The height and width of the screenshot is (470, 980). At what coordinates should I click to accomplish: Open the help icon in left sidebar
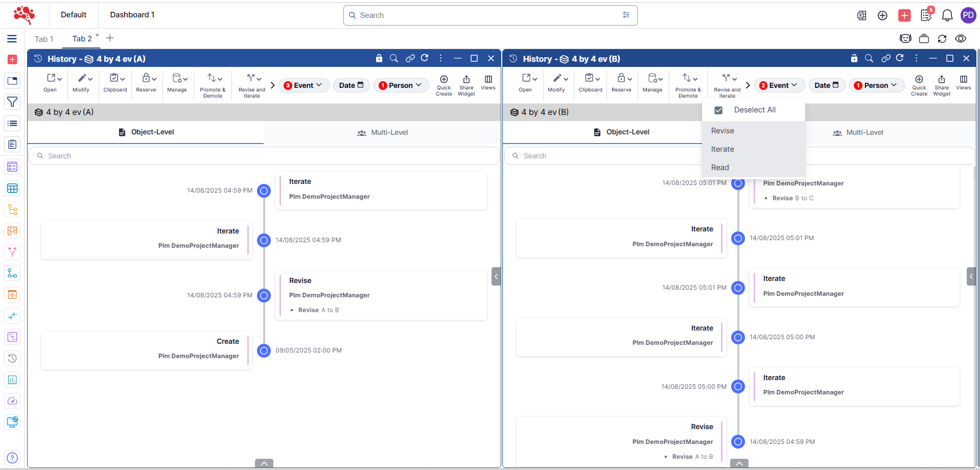pos(12,458)
